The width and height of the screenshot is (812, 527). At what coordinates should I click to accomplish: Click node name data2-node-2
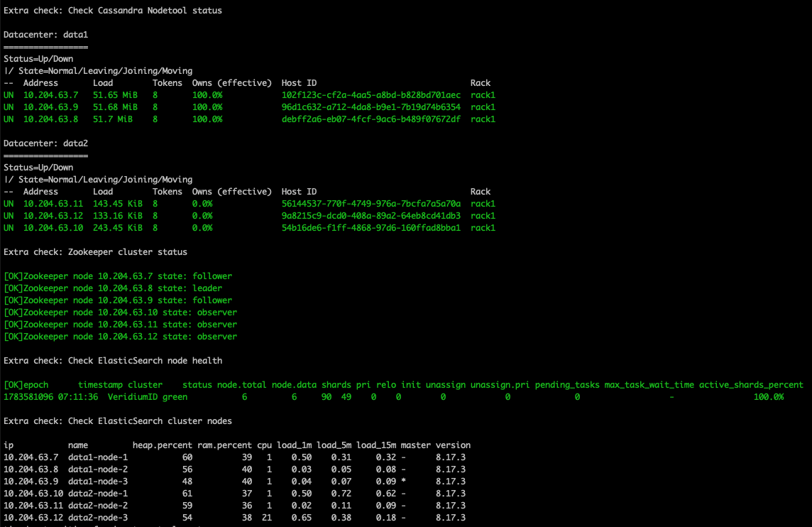[98, 506]
